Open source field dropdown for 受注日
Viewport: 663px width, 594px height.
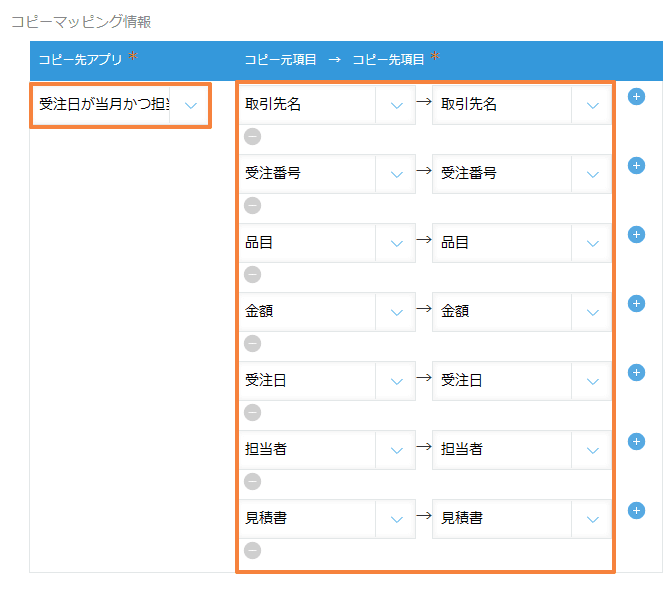[x=327, y=380]
